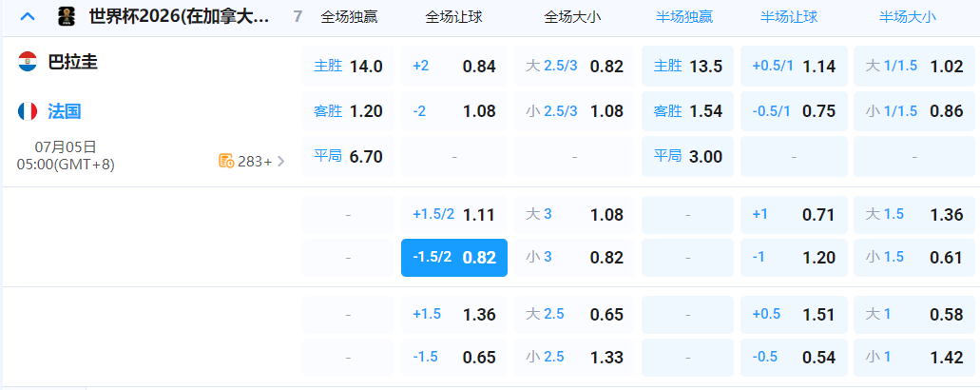Image resolution: width=980 pixels, height=390 pixels.
Task: Deselect highlighted -1.5/2 at 0.82
Action: (454, 258)
